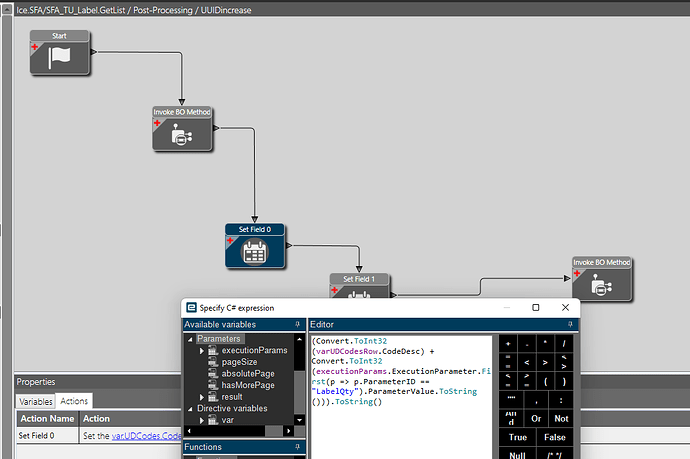The image size is (690, 459).
Task: Insert a colon
Action: pyautogui.click(x=561, y=400)
